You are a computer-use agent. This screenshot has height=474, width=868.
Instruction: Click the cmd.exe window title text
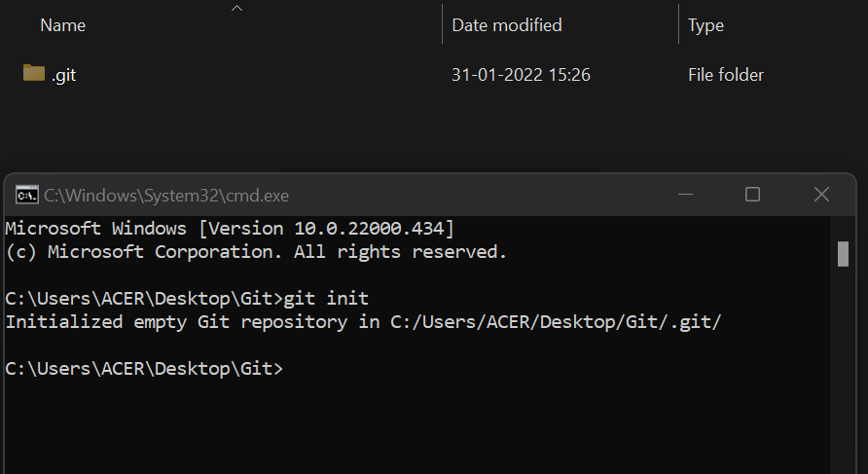coord(166,196)
